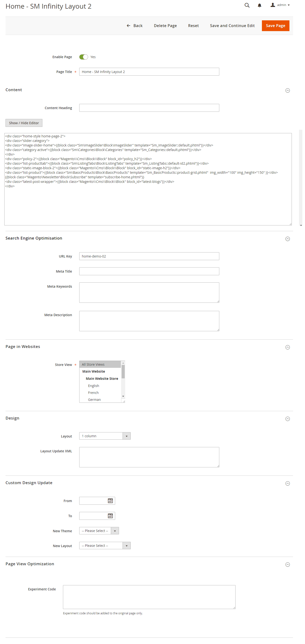The width and height of the screenshot is (305, 644).
Task: Open the New Theme dropdown
Action: 99,531
